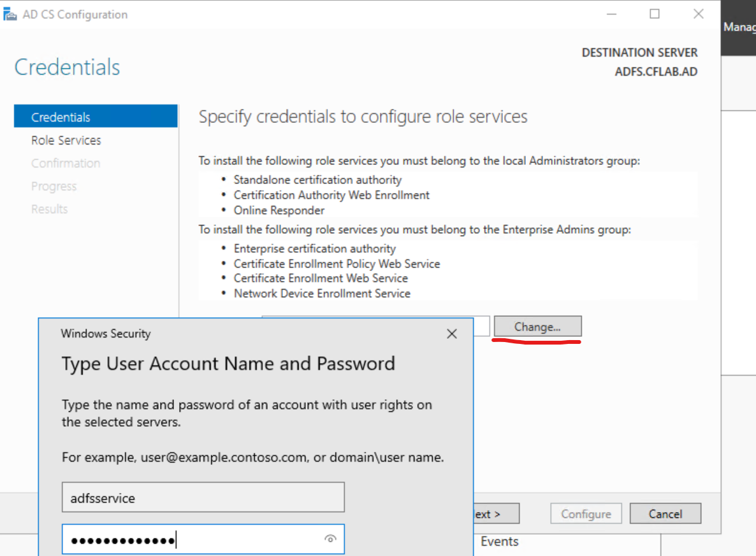Click the grayed-out Configure button

tap(586, 513)
